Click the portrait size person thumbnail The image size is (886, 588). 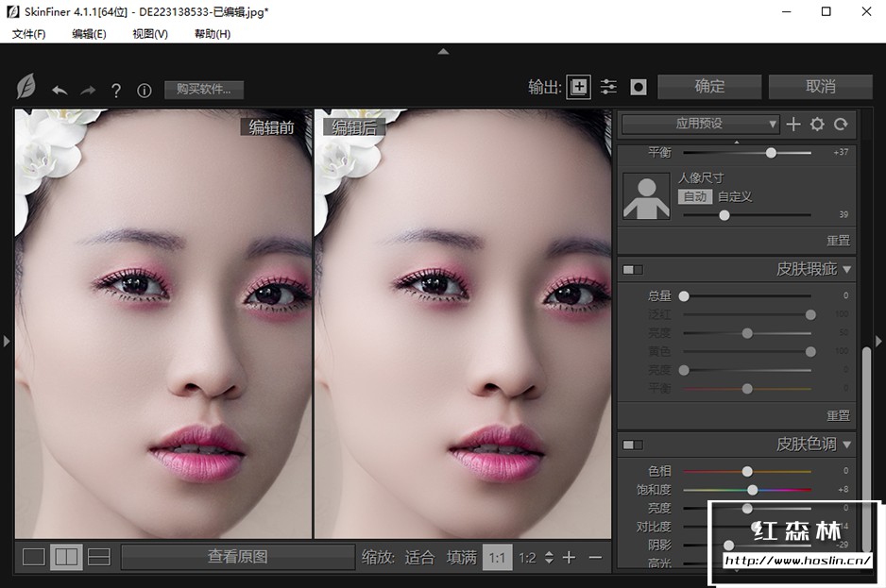point(646,196)
